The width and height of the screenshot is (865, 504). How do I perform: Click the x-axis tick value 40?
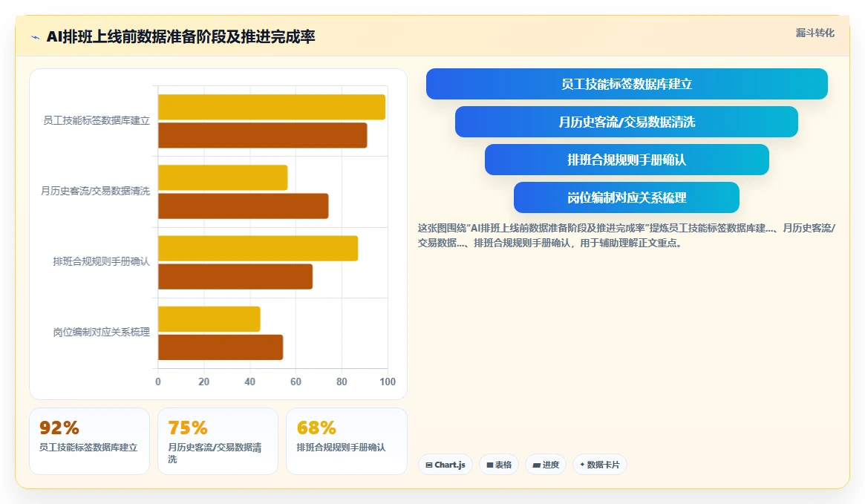(x=250, y=382)
